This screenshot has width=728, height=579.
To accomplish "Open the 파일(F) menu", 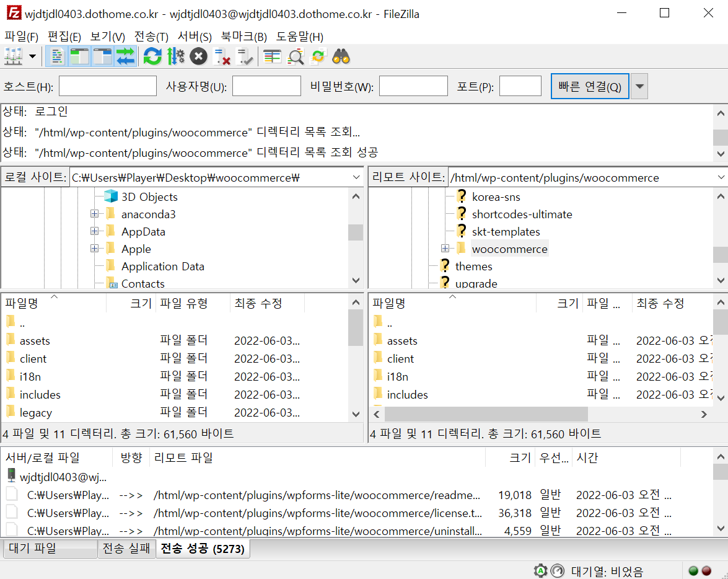I will coord(21,36).
